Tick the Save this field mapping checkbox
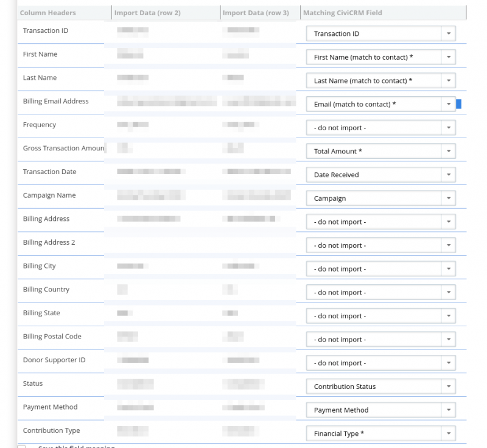 click(x=21, y=446)
